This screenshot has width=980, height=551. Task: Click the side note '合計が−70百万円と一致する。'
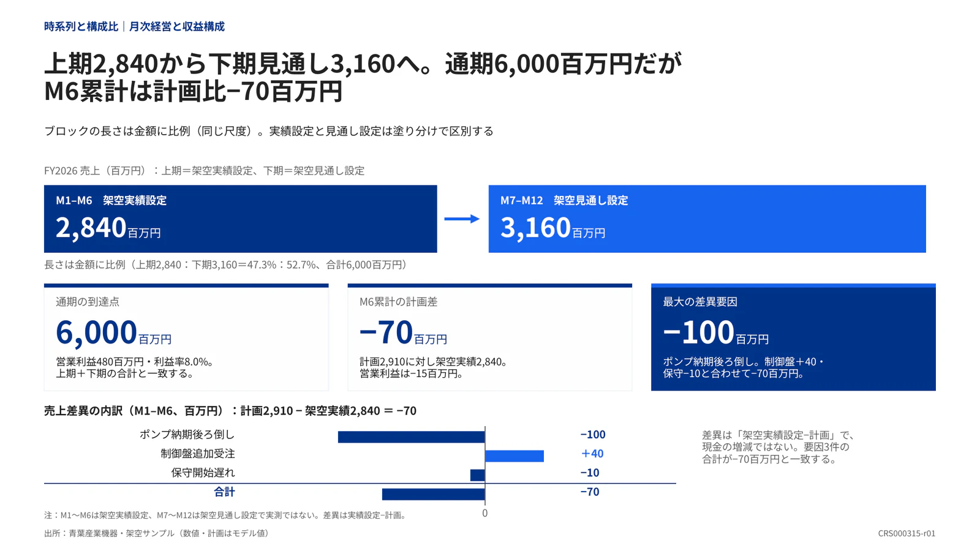coord(769,459)
